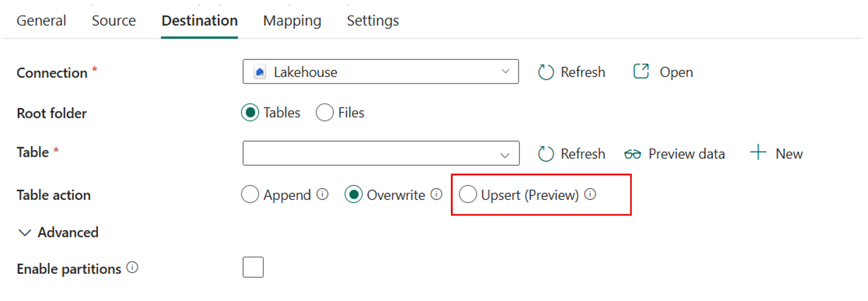Open the Table selection dropdown
Image resolution: width=868 pixels, height=301 pixels.
pyautogui.click(x=380, y=153)
